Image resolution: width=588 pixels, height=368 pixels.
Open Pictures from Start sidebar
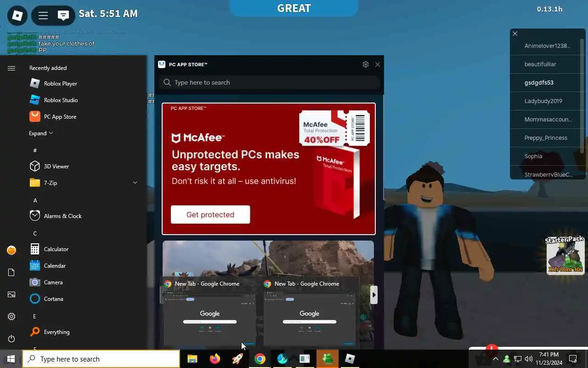11,294
